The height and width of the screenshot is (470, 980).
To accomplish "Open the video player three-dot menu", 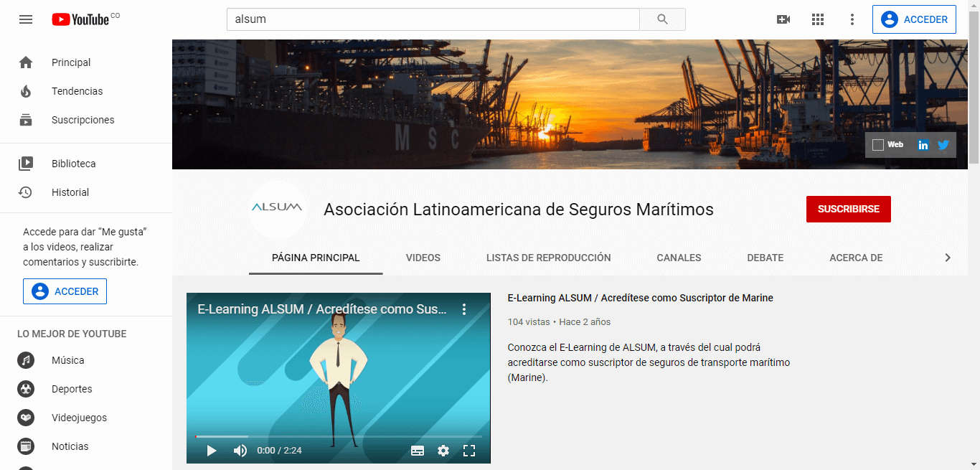I will point(464,309).
